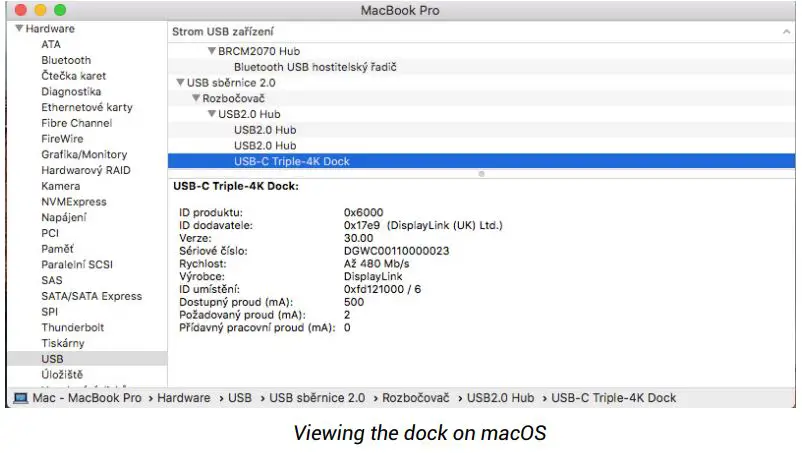Click USB-C Triple-4K Dock breadcrumb
The width and height of the screenshot is (802, 453).
tap(614, 398)
